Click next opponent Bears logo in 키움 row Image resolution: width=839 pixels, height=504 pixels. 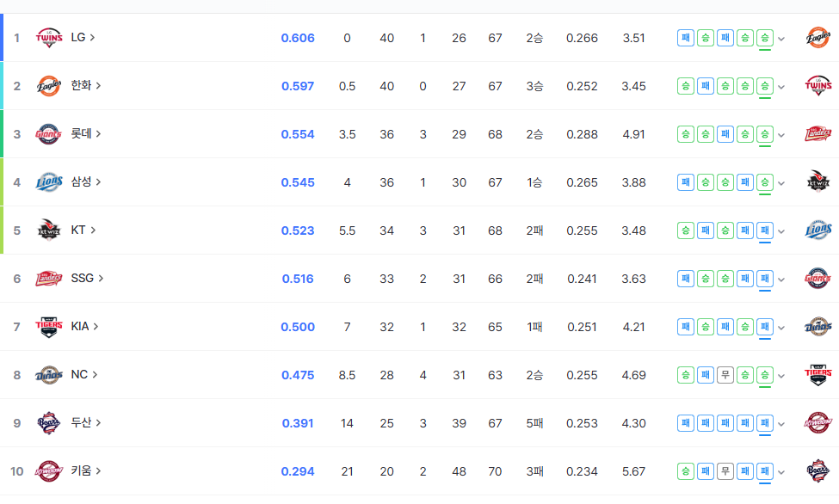coord(818,470)
